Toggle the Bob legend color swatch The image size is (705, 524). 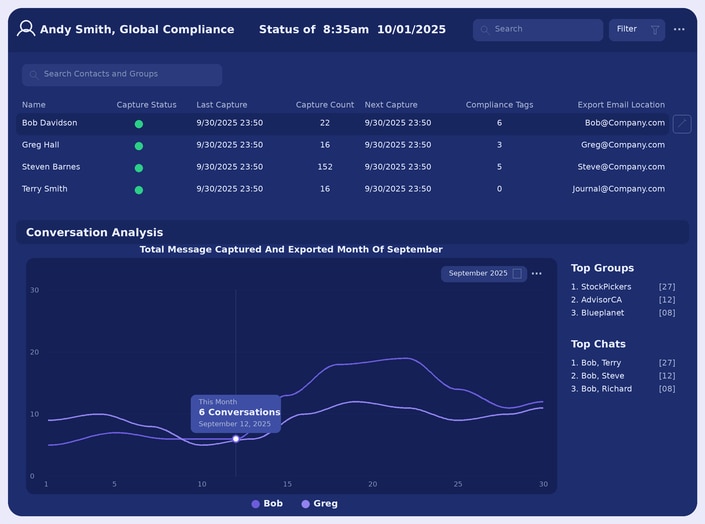pyautogui.click(x=255, y=504)
